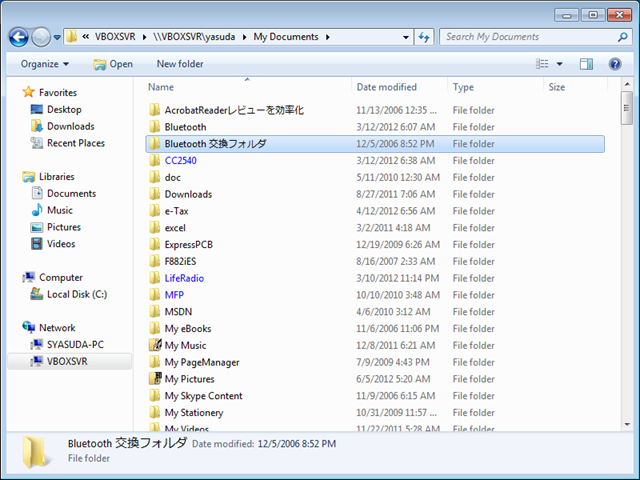The width and height of the screenshot is (640, 480).
Task: Select the AcrobatReader folder icon
Action: 155,110
